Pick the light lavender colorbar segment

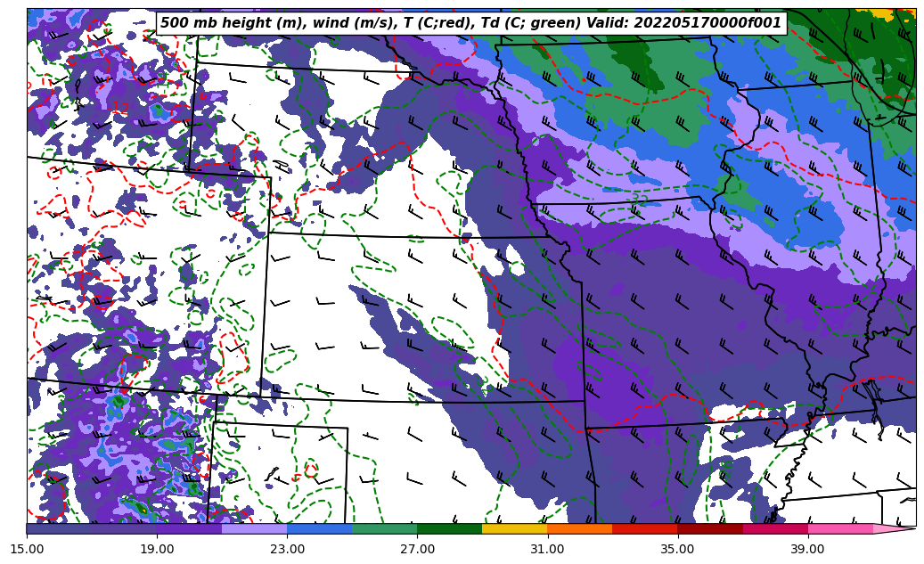pyautogui.click(x=254, y=528)
